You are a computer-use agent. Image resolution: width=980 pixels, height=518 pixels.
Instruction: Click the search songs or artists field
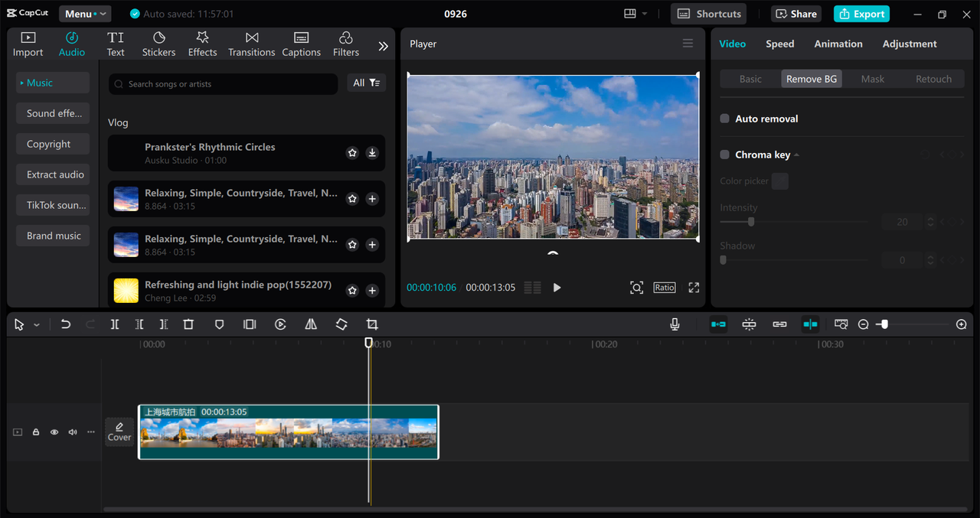click(223, 83)
